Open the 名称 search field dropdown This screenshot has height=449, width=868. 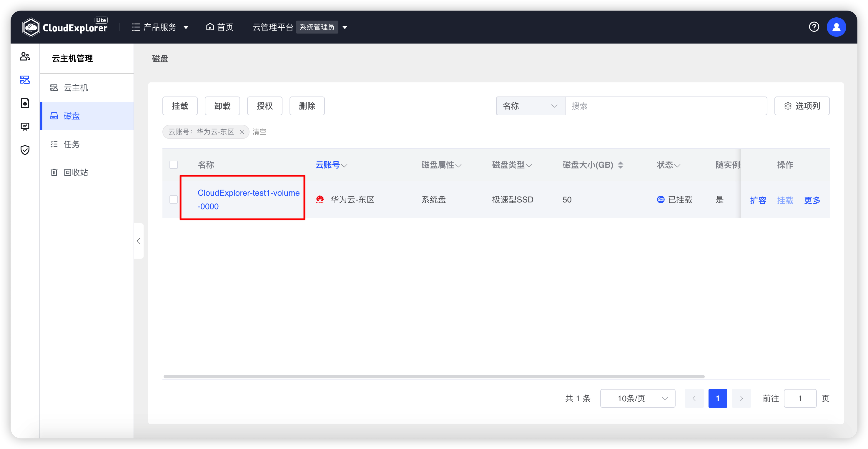530,106
